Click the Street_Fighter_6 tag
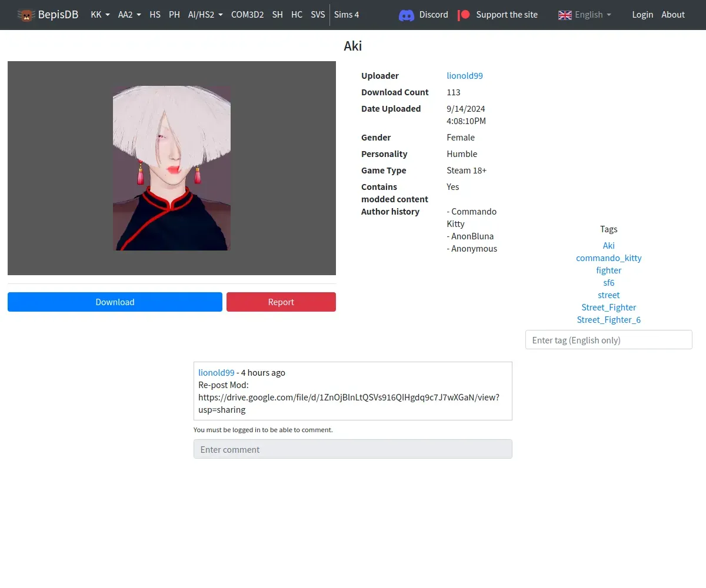This screenshot has height=588, width=706. [x=609, y=319]
